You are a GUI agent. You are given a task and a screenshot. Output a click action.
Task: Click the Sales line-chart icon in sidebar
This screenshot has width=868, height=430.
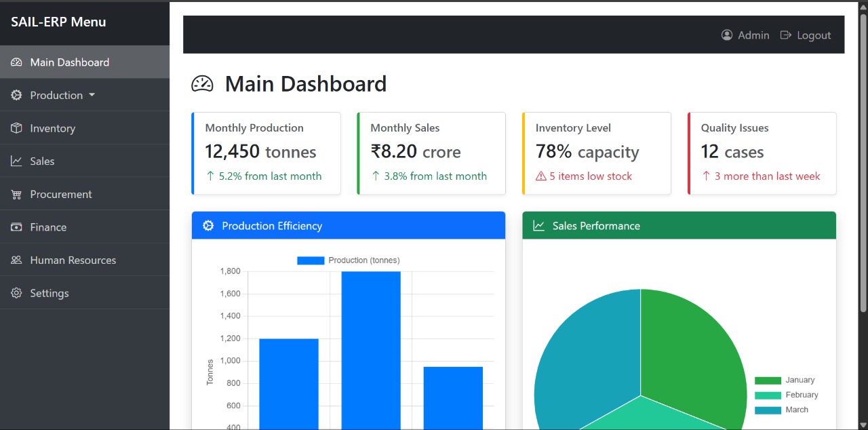coord(16,161)
